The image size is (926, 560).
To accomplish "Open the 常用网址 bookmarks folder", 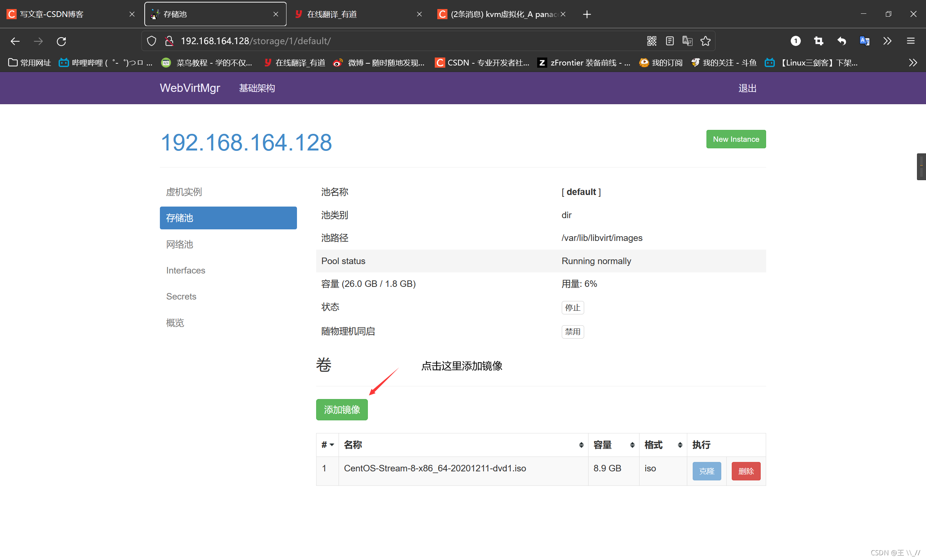I will pos(29,62).
